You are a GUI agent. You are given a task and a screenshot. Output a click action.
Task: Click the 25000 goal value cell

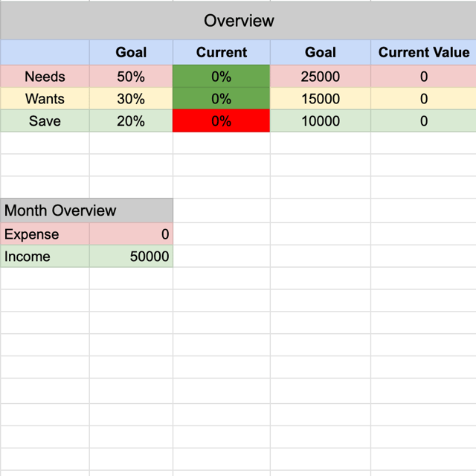pos(321,77)
